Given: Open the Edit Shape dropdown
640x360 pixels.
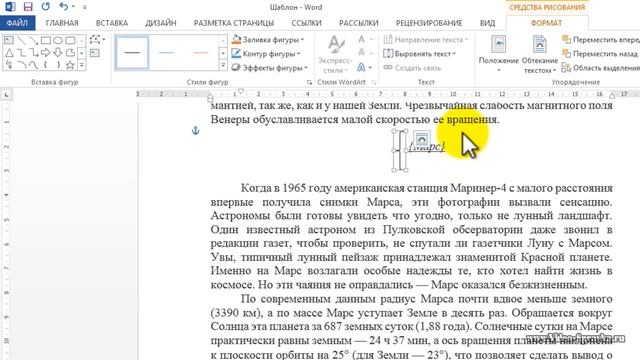Looking at the screenshot, I should [x=97, y=40].
